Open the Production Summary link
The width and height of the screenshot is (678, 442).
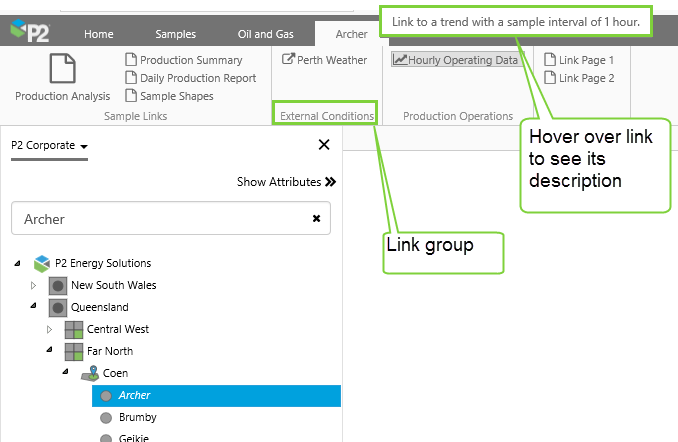coord(190,60)
